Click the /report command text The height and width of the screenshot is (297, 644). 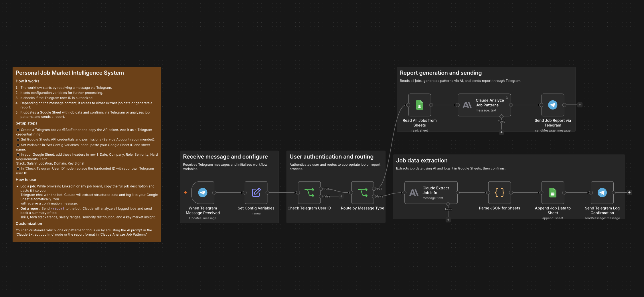click(x=58, y=209)
